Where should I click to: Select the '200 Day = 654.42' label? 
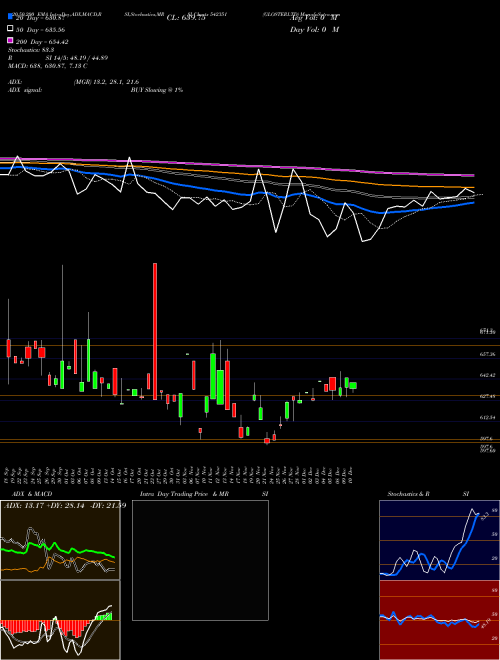click(42, 42)
